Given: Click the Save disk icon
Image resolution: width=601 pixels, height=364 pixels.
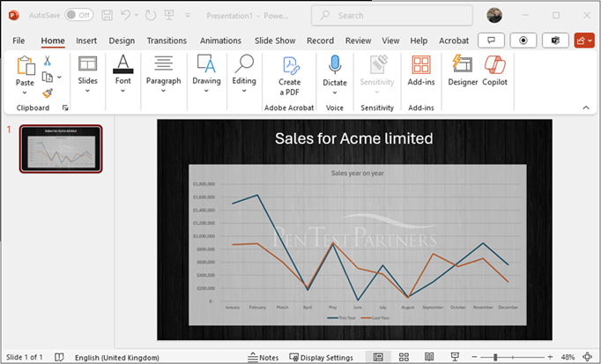Looking at the screenshot, I should coord(107,15).
